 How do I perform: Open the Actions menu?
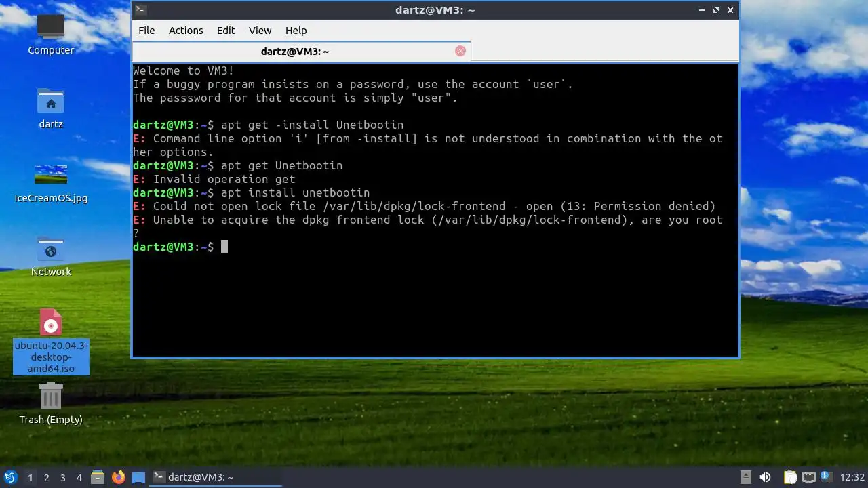186,30
